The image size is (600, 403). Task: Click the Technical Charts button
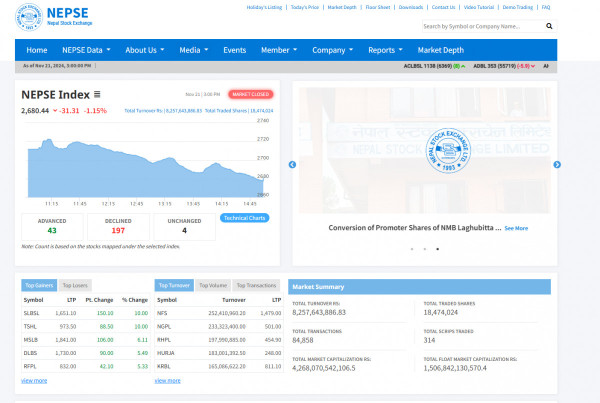coord(245,218)
